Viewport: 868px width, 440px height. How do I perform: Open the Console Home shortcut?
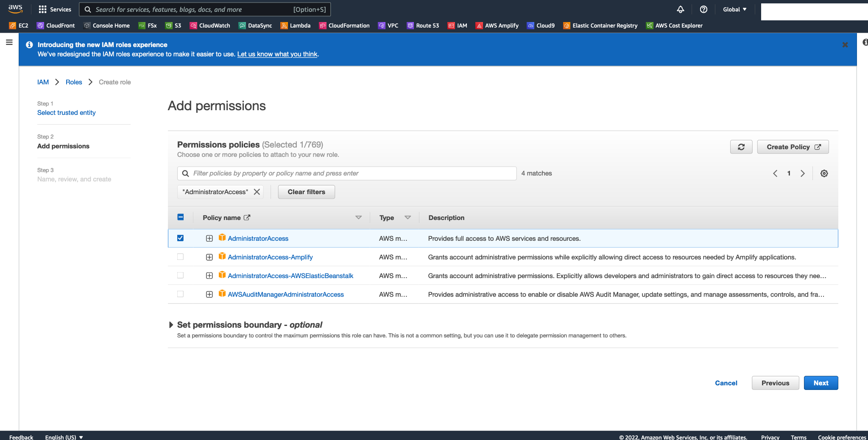click(x=107, y=25)
